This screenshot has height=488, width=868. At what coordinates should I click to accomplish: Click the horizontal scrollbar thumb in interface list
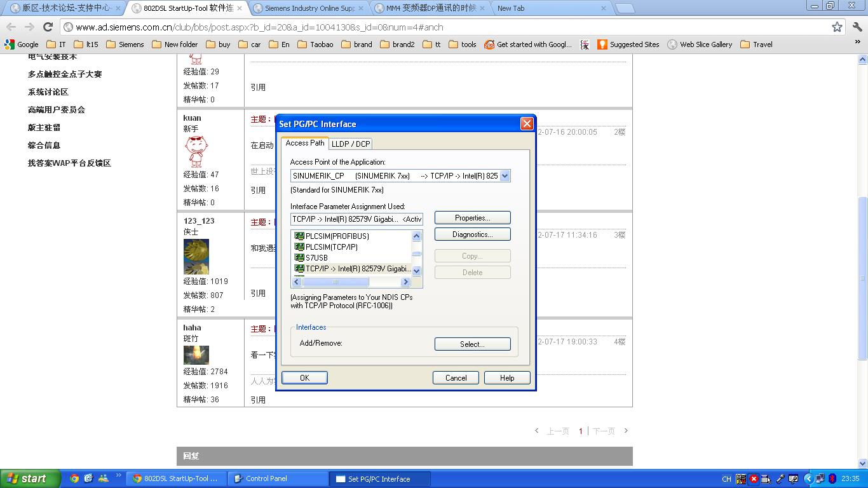(x=336, y=281)
